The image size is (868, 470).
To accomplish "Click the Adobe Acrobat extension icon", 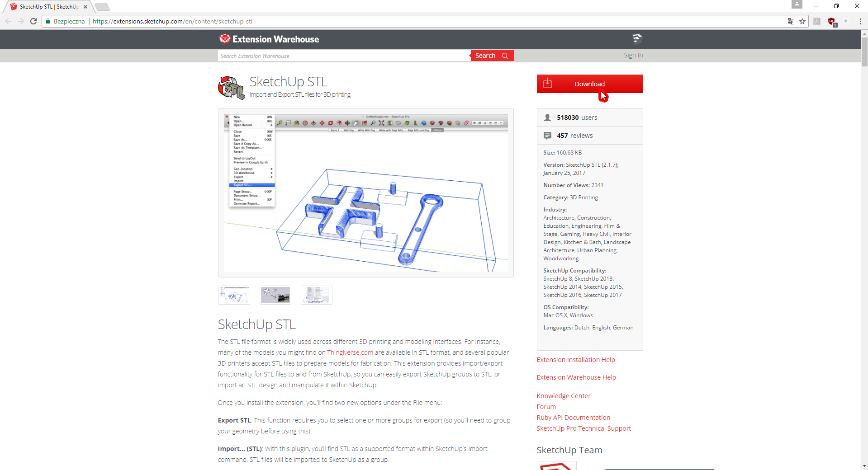I will click(817, 21).
